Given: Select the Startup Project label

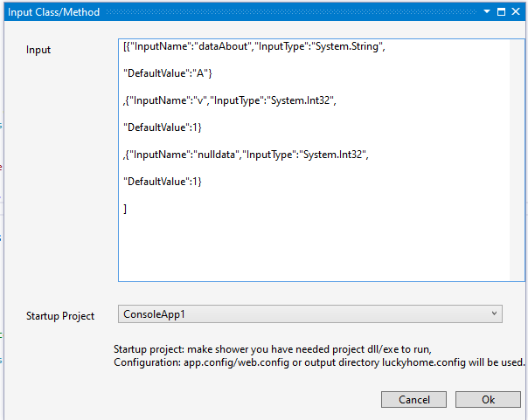Looking at the screenshot, I should [x=60, y=316].
